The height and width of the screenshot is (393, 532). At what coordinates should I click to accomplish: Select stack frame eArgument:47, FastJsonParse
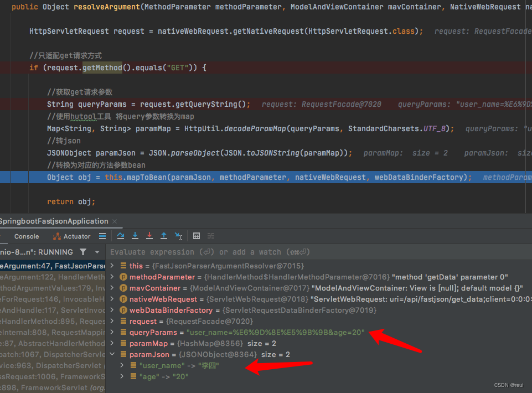coord(53,266)
